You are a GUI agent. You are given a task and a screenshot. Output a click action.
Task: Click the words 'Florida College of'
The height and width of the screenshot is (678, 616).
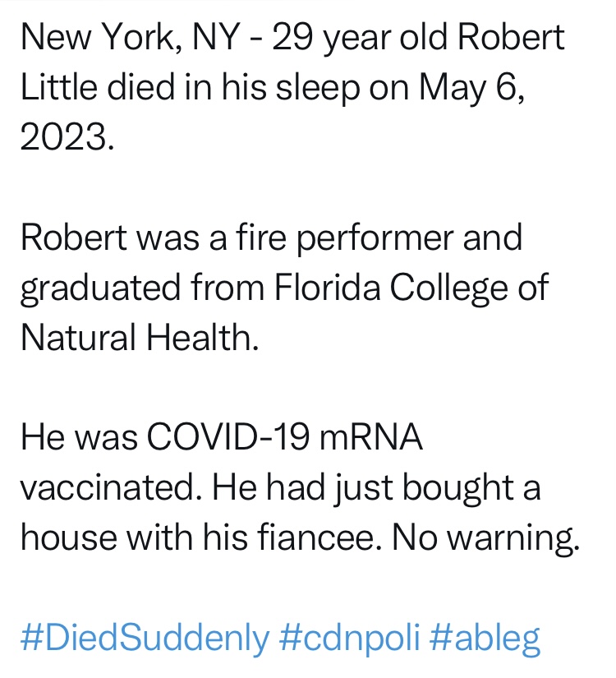411,288
